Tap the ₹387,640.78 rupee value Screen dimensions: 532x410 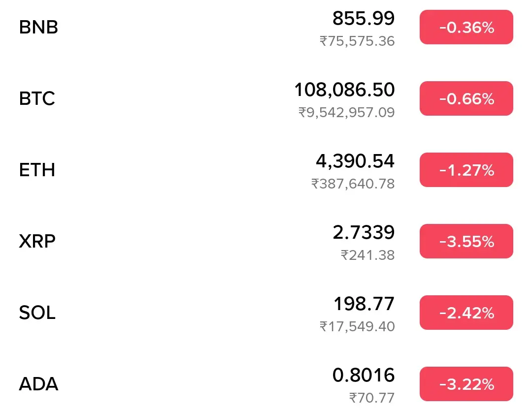pos(353,184)
